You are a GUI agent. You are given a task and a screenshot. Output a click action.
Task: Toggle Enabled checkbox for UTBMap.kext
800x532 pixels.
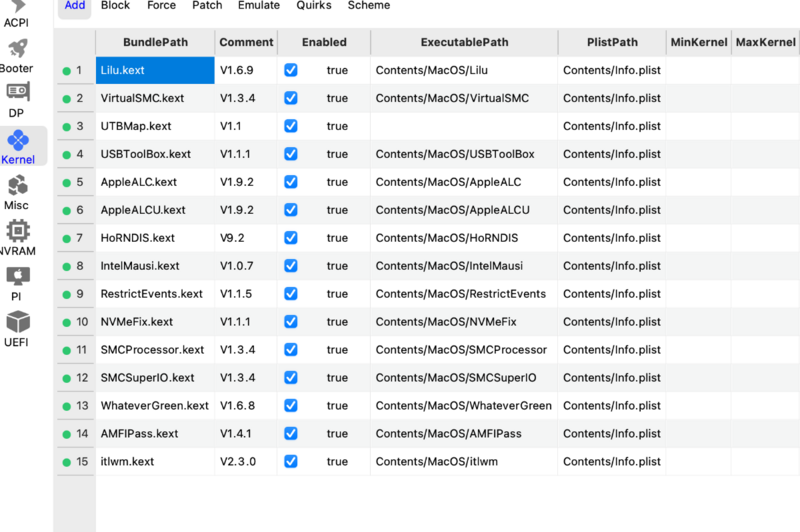(x=291, y=126)
